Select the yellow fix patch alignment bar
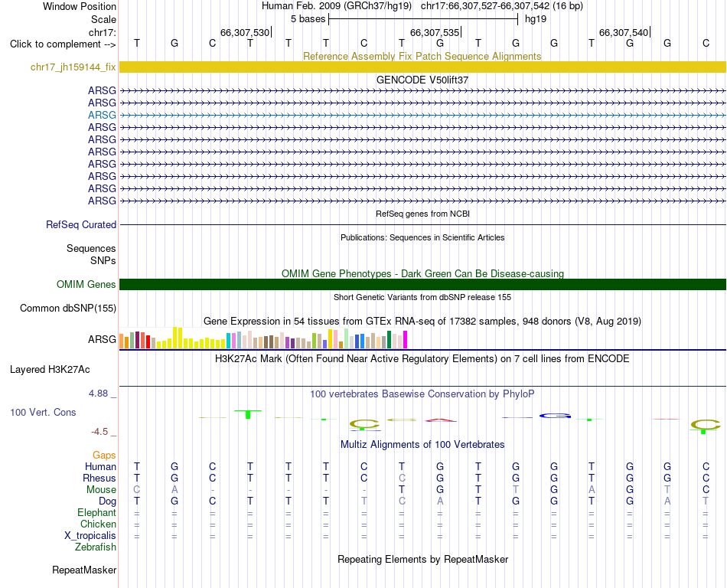This screenshot has width=727, height=588. click(422, 67)
